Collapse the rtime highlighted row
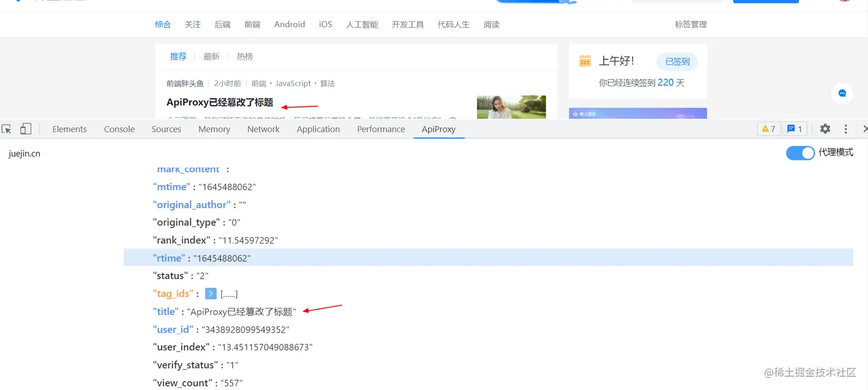Screen dimensions: 868x390 (169, 258)
